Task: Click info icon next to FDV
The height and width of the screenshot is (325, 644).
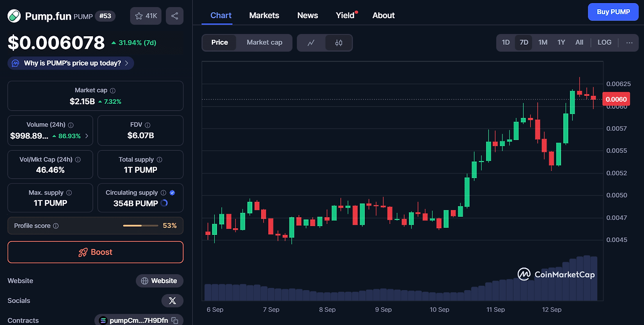Action: tap(147, 125)
